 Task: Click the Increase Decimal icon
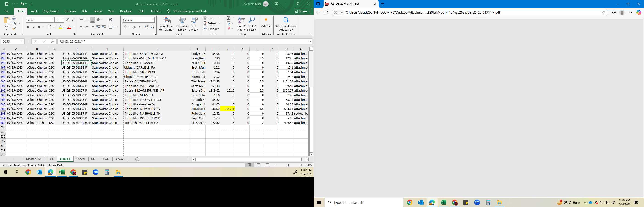[146, 27]
